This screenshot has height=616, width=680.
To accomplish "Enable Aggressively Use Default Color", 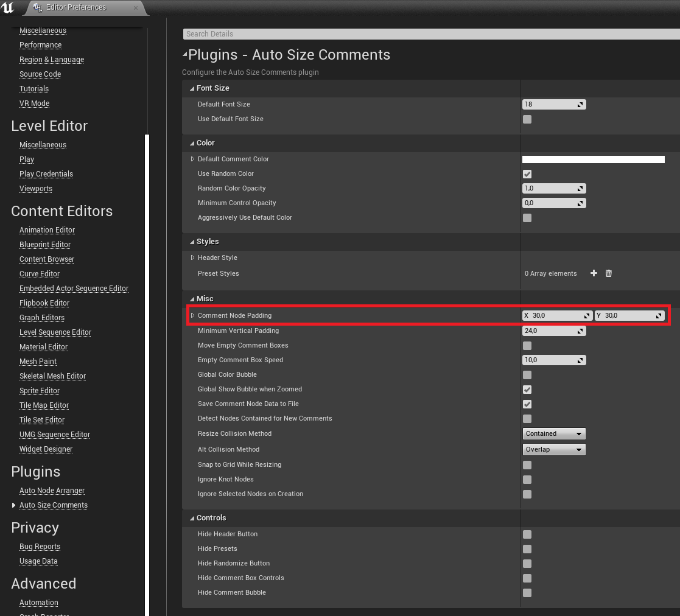I will coord(527,218).
